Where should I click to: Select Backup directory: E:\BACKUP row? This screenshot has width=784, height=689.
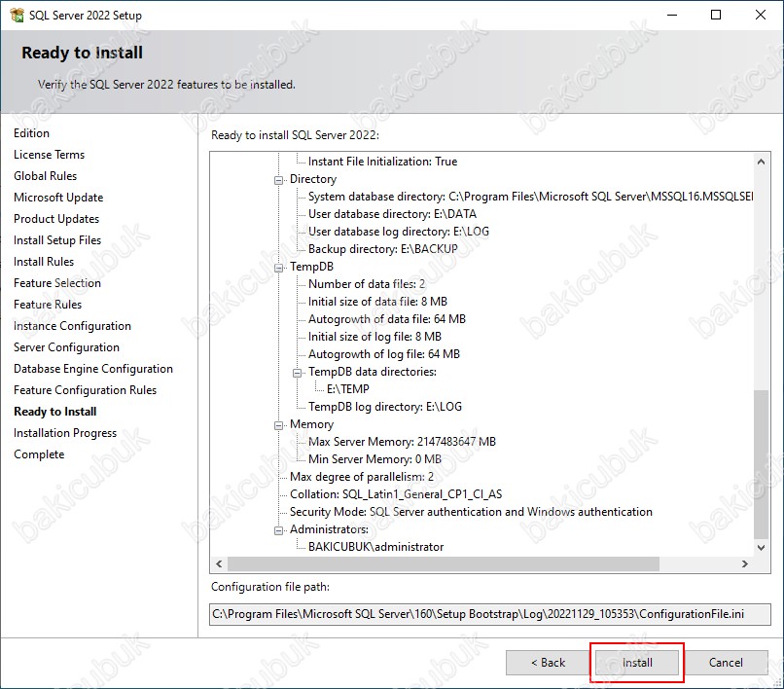(383, 249)
